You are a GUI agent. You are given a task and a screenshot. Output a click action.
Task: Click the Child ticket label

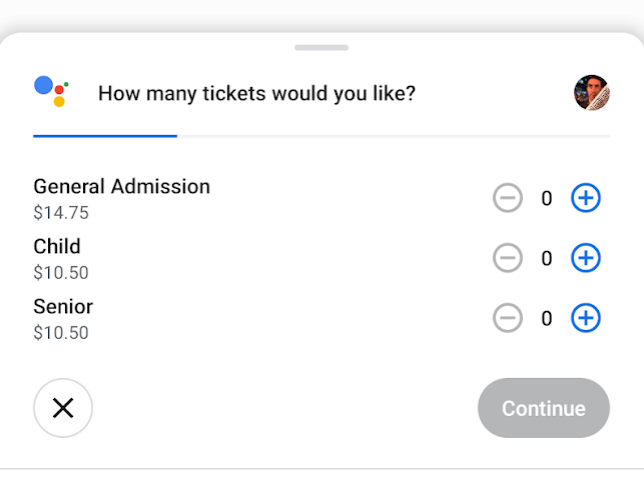(x=57, y=246)
